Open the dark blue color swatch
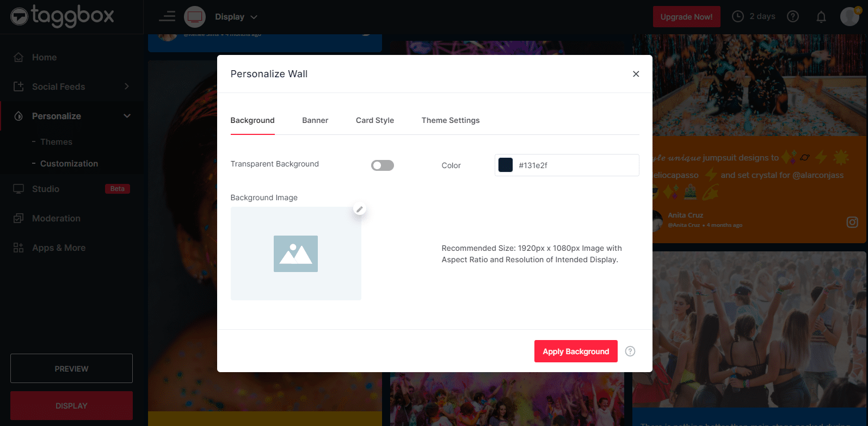This screenshot has height=426, width=868. [x=506, y=165]
